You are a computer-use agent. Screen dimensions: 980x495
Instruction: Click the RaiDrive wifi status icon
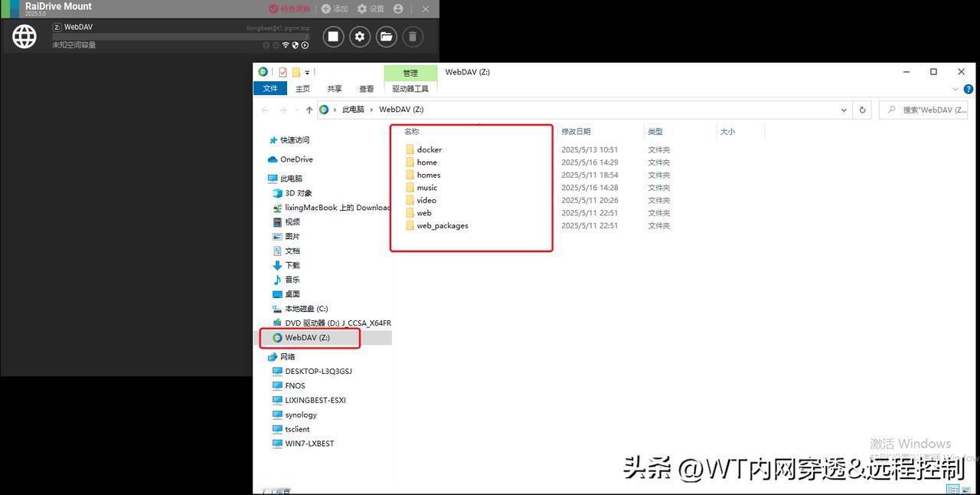[x=286, y=45]
